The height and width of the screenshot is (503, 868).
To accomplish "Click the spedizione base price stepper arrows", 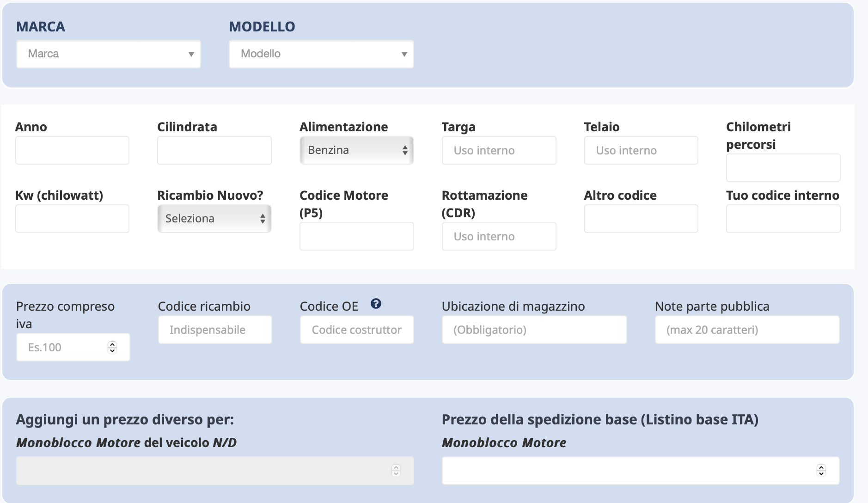I will (821, 470).
